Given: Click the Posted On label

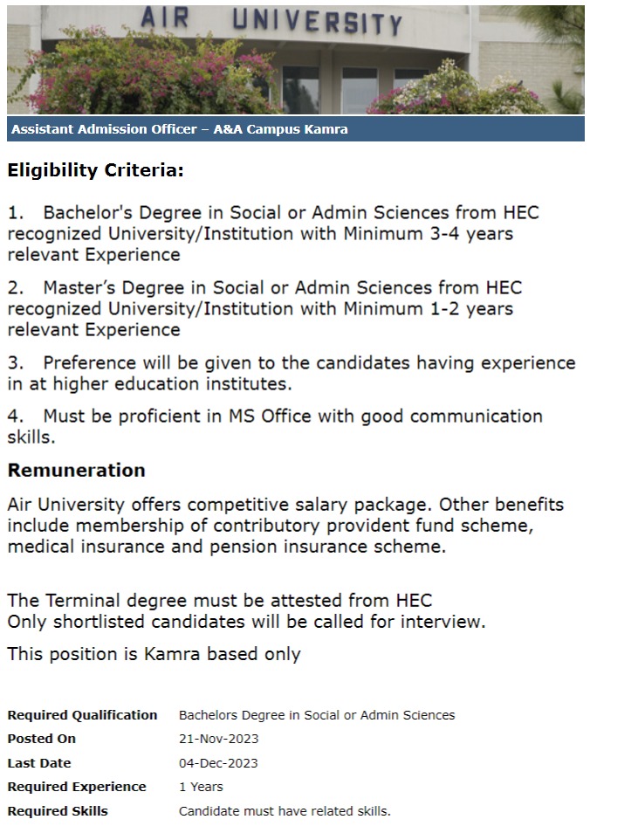Looking at the screenshot, I should click(42, 739).
